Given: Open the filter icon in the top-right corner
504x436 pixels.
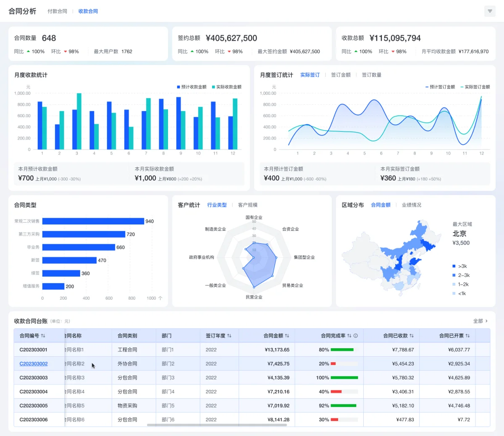Looking at the screenshot, I should [490, 11].
